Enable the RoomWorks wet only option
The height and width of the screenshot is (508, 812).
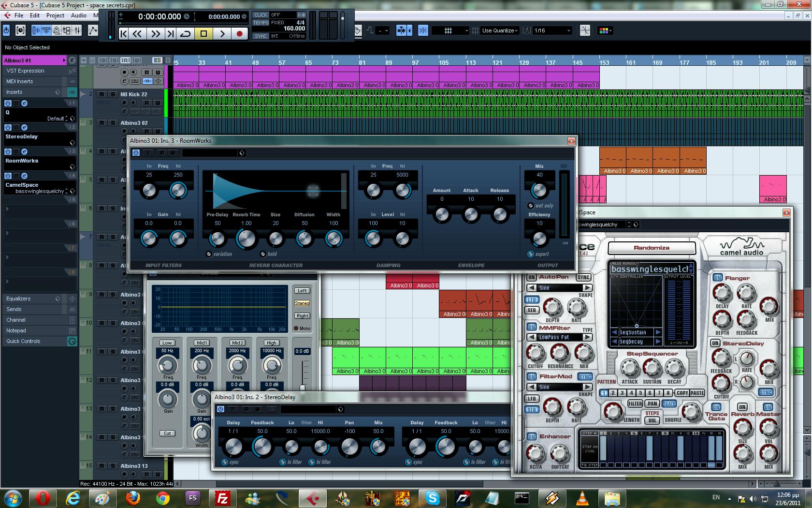point(531,206)
